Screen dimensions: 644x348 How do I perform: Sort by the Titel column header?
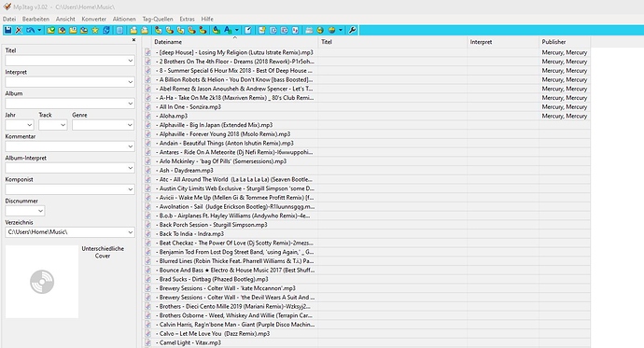pyautogui.click(x=393, y=42)
